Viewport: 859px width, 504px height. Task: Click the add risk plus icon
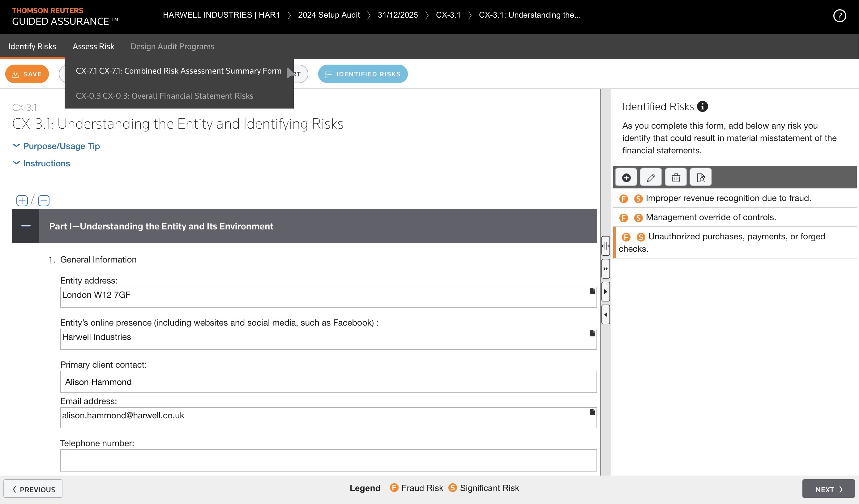pos(626,177)
